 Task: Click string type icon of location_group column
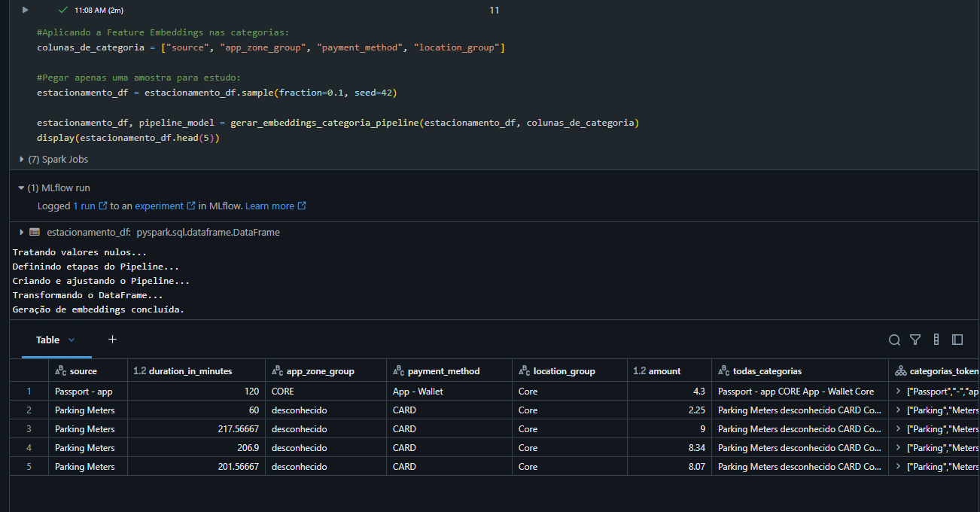[x=524, y=370]
